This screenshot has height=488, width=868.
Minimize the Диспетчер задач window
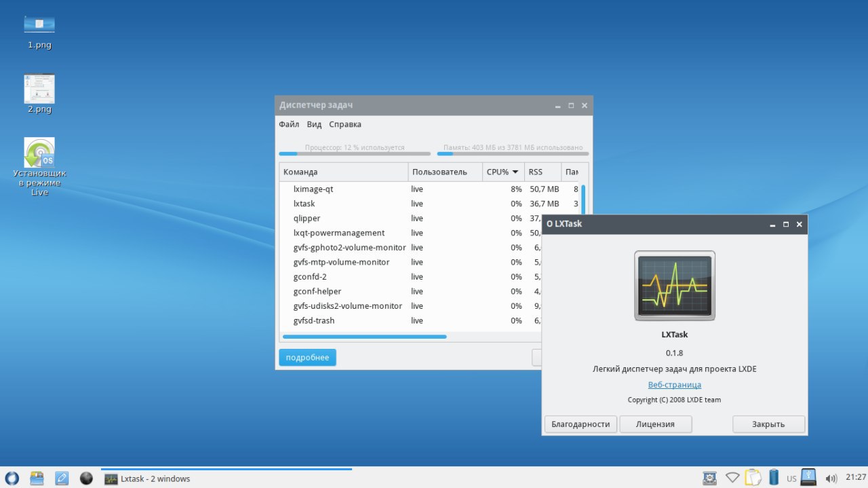pyautogui.click(x=557, y=105)
